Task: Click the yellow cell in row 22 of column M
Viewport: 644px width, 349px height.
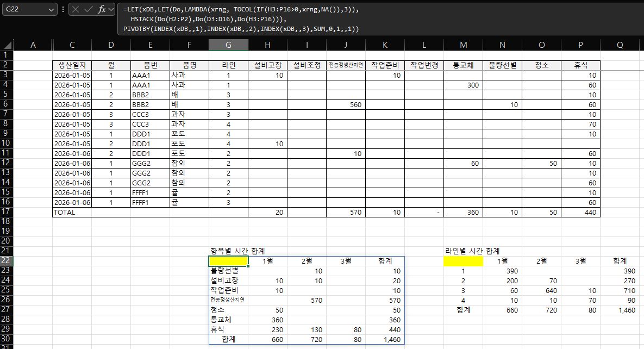Action: tap(463, 261)
